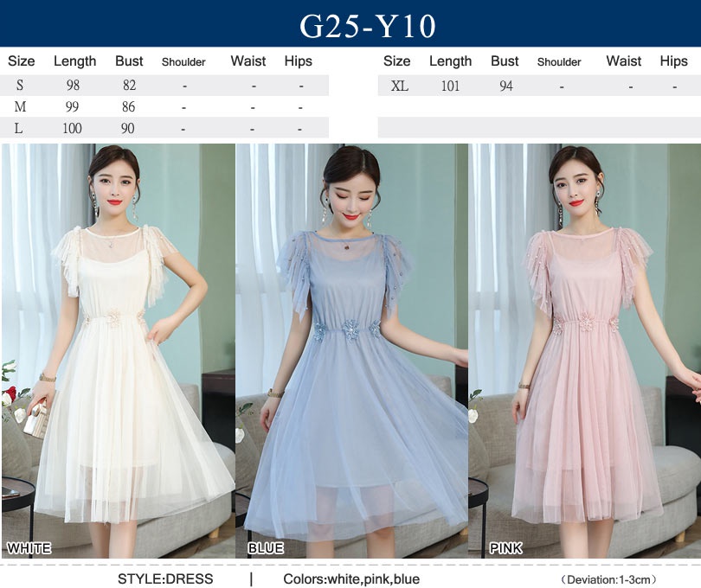Click the Deviation:1-3cm note

[608, 579]
